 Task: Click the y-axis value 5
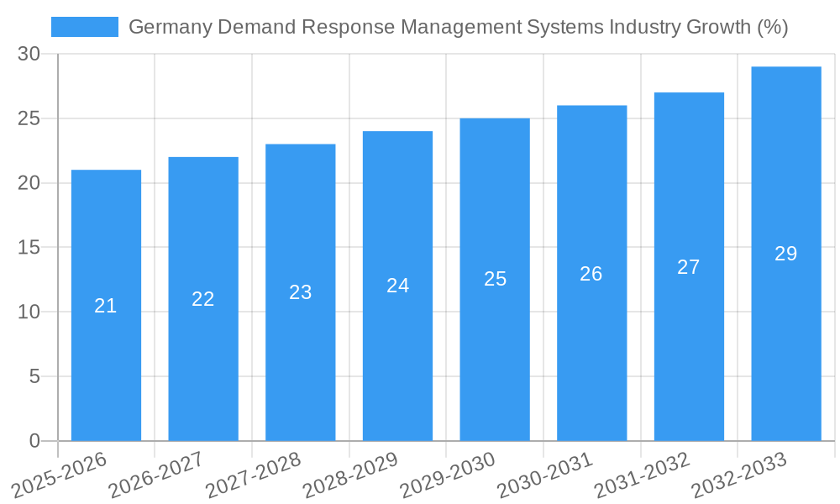coord(34,376)
